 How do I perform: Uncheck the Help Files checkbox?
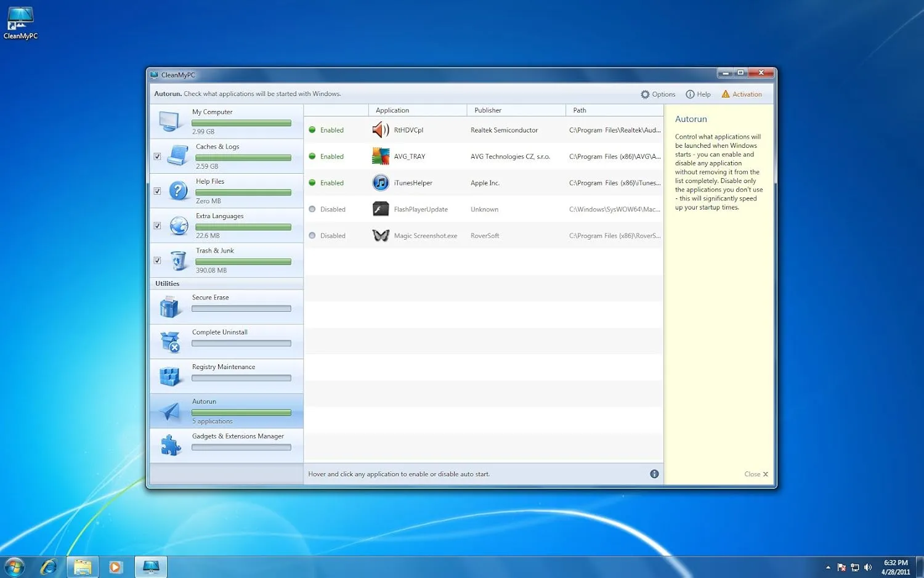click(157, 191)
